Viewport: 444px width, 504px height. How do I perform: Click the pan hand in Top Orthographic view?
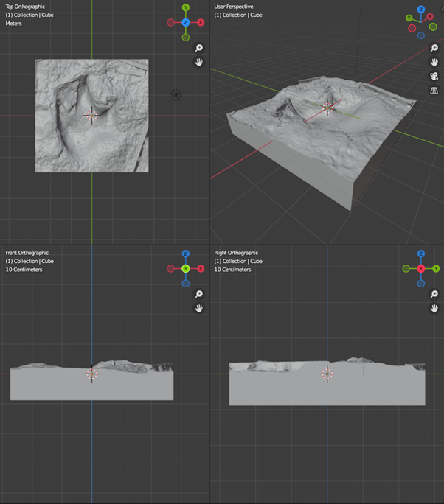(x=199, y=62)
